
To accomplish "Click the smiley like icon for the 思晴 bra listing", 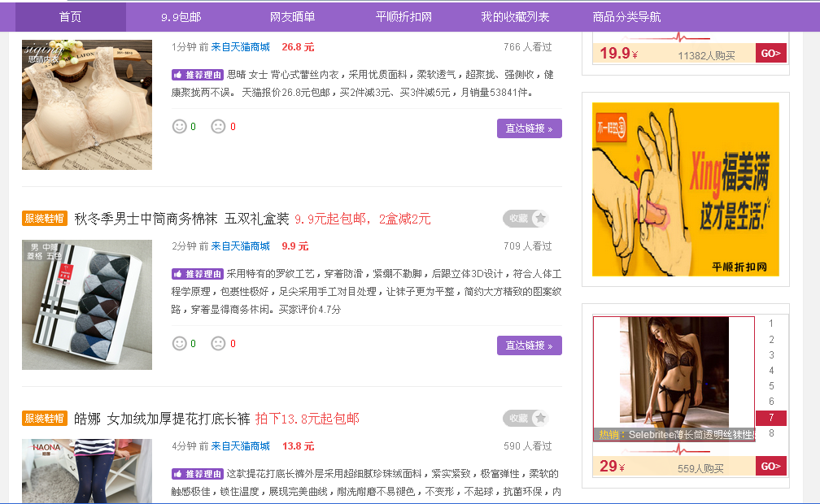I will 179,127.
